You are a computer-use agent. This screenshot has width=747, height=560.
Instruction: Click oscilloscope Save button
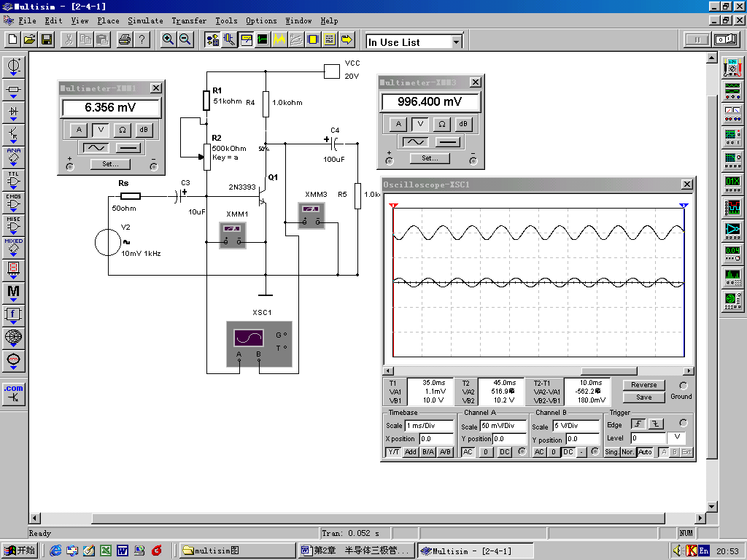tap(643, 397)
